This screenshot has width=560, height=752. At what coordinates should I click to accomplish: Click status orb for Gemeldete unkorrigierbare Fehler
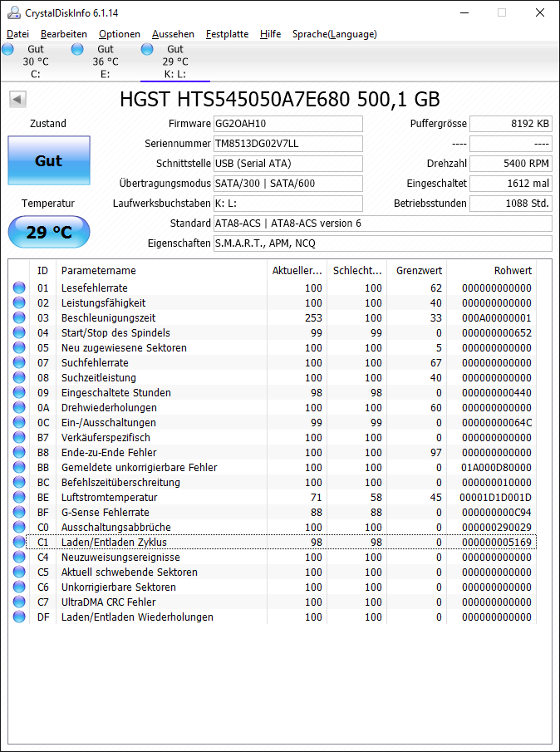point(19,467)
